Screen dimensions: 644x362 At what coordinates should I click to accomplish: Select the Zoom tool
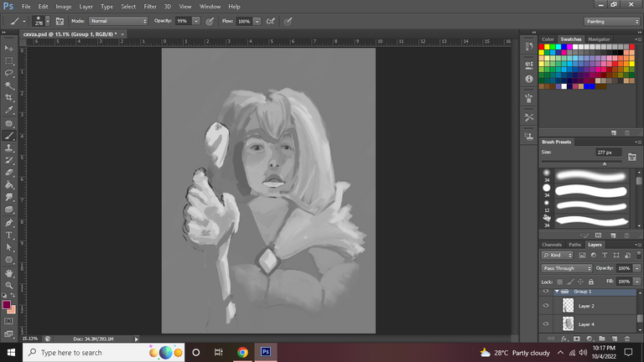click(8, 285)
